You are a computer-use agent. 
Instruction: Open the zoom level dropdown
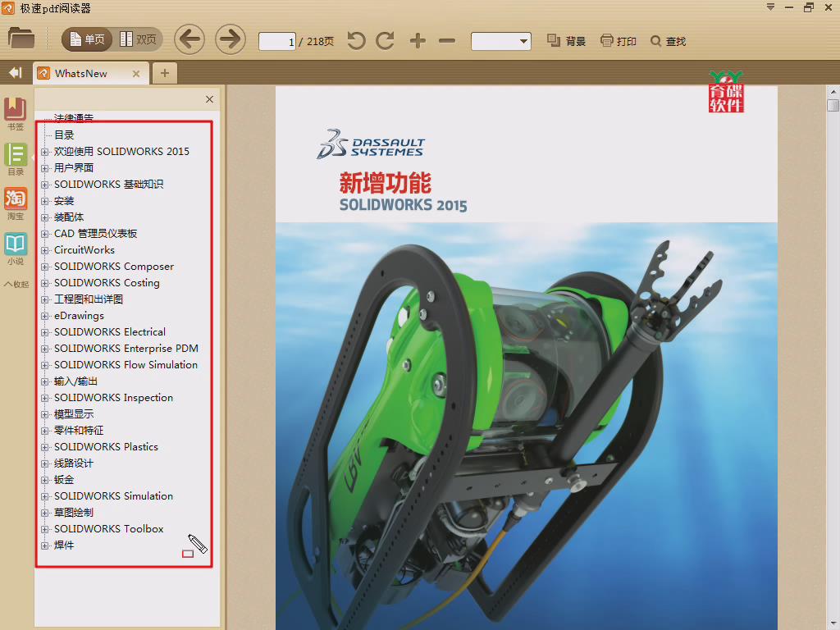click(501, 41)
